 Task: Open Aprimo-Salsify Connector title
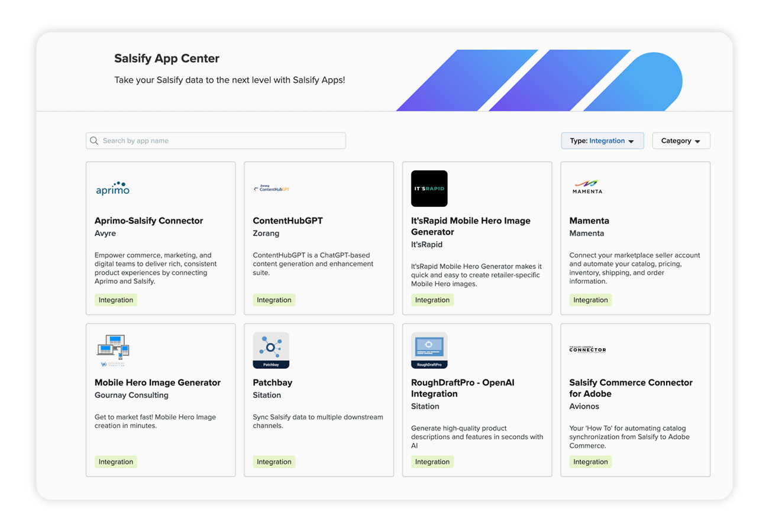pyautogui.click(x=148, y=220)
